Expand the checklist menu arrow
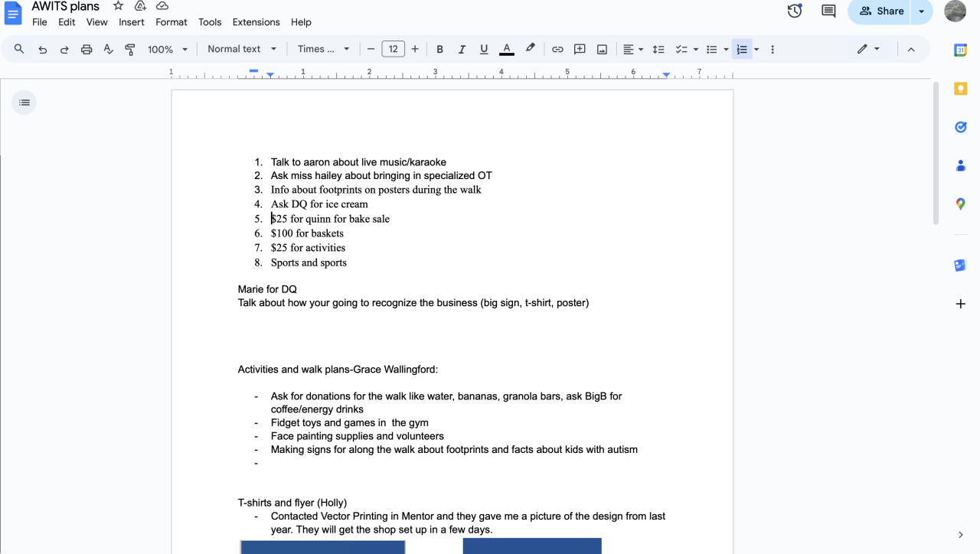Screen dimensions: 980x554 (x=695, y=49)
